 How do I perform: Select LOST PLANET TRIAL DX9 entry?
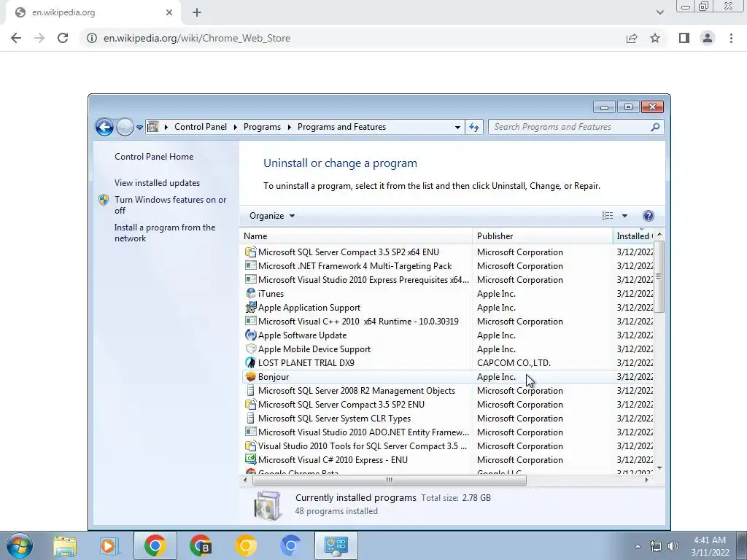point(448,363)
